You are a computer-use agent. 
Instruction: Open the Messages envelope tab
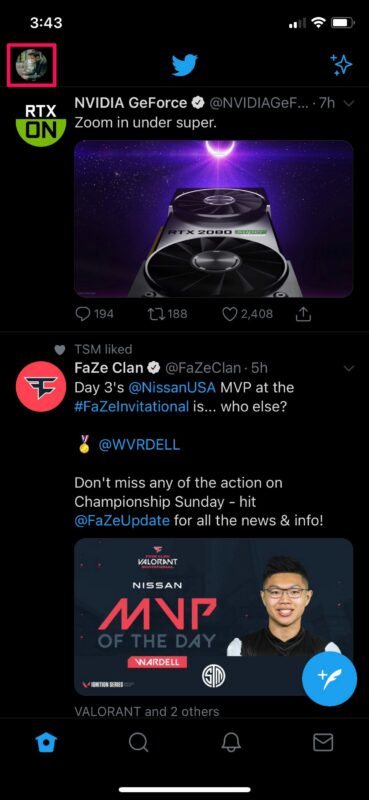(323, 742)
